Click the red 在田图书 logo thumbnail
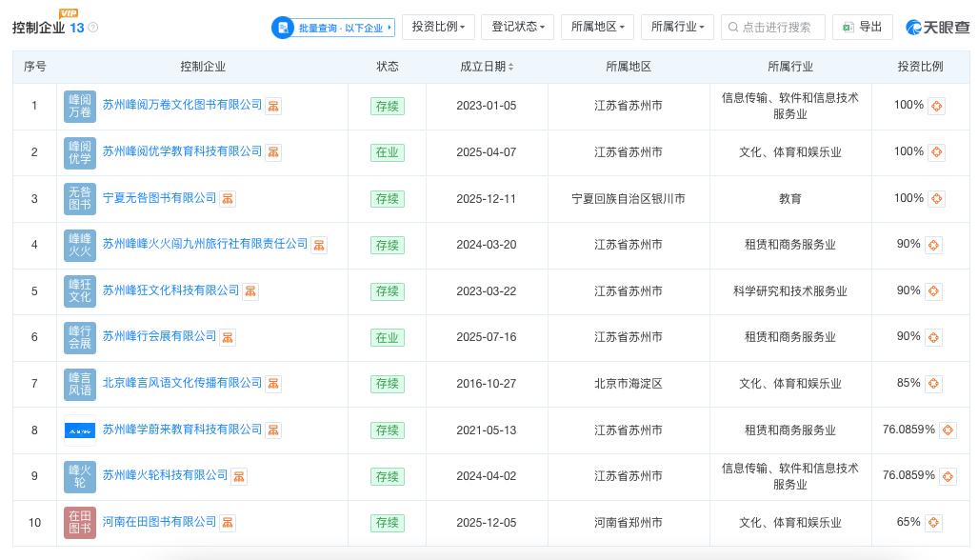 coord(80,523)
